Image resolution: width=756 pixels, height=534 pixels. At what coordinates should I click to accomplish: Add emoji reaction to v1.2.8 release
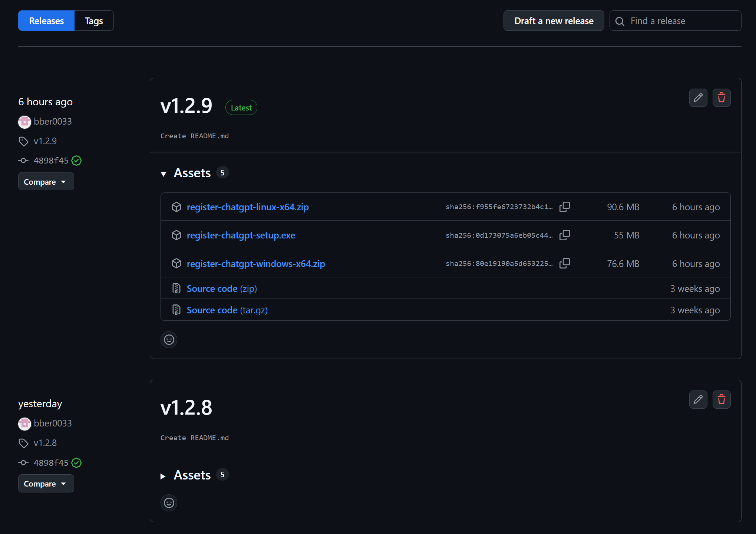(x=169, y=503)
